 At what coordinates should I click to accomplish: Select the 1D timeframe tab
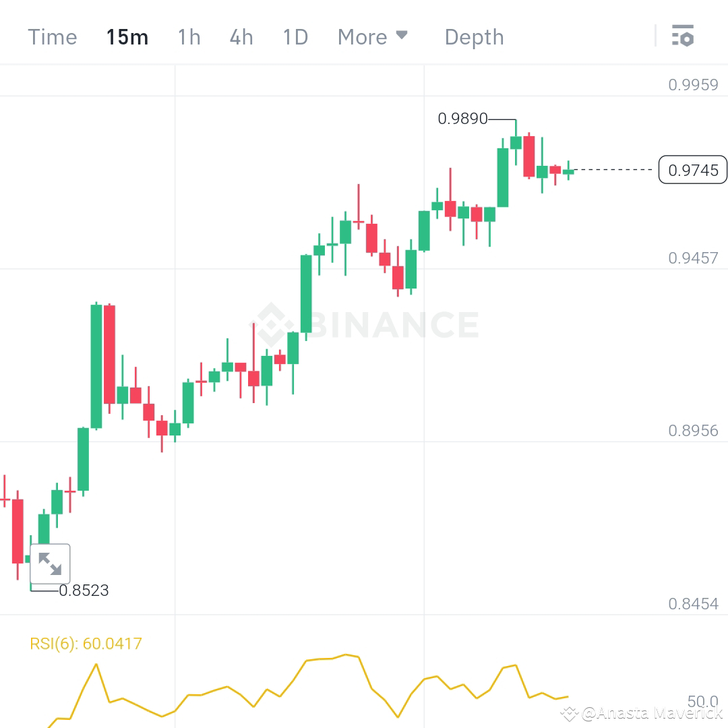click(x=295, y=37)
